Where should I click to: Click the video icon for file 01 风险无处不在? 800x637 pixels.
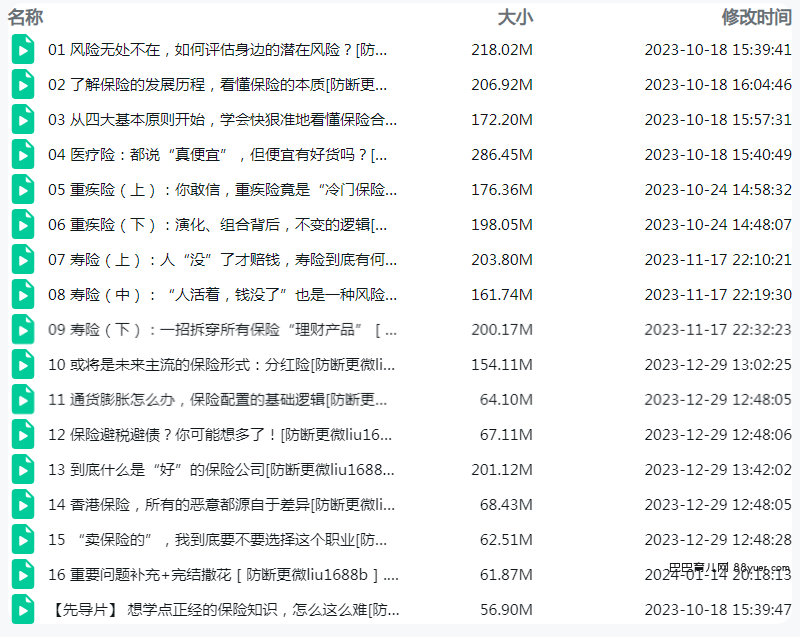pyautogui.click(x=22, y=50)
